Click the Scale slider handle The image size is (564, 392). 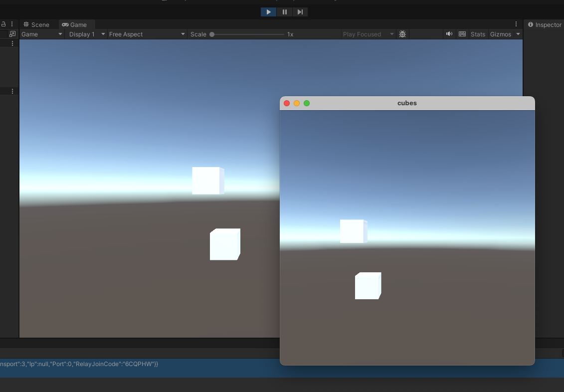pos(212,34)
